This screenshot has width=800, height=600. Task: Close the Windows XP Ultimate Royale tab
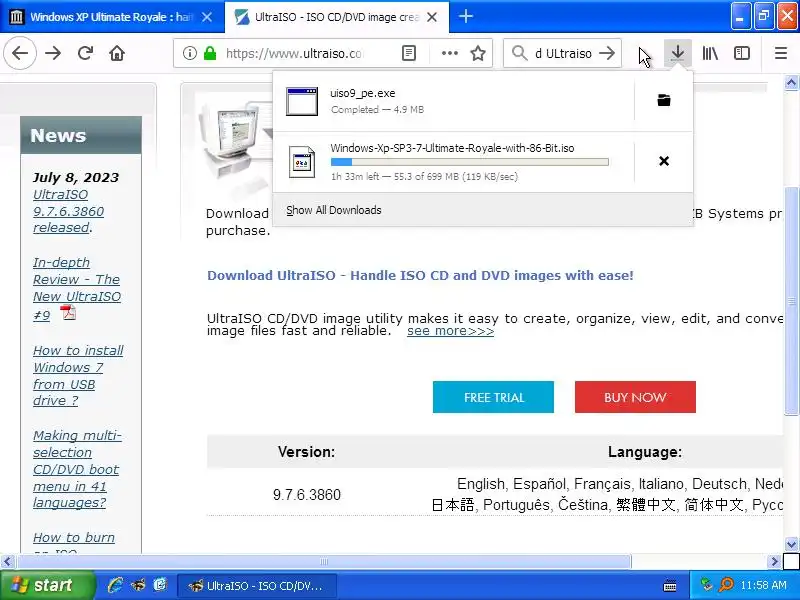point(207,17)
